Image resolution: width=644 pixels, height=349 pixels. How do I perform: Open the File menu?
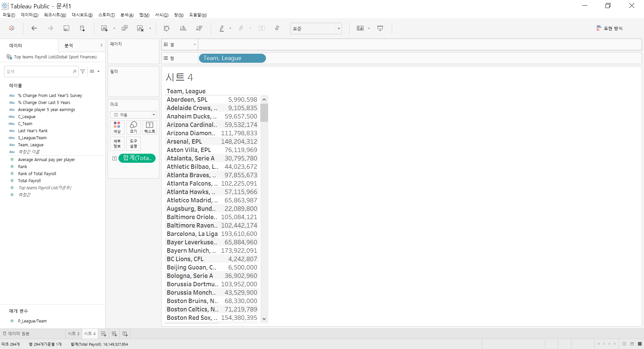[x=9, y=15]
